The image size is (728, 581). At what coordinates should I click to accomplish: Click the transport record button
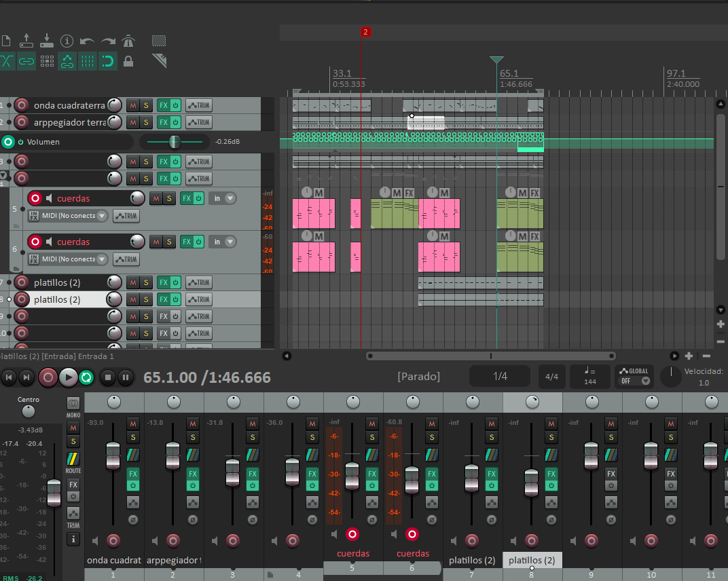(48, 378)
